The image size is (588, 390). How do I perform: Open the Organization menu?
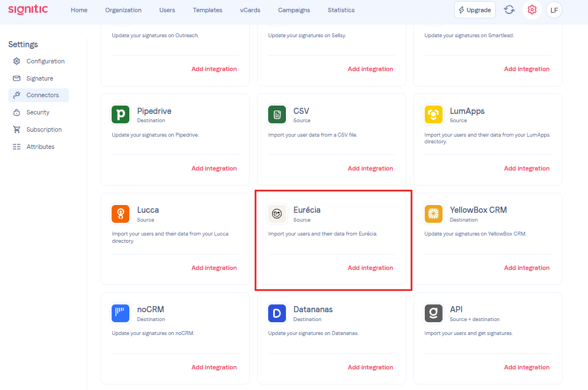pyautogui.click(x=123, y=10)
